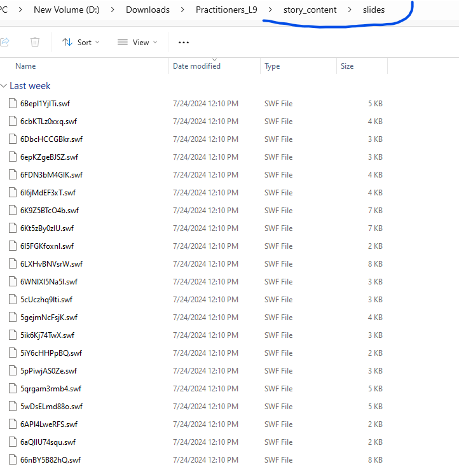The height and width of the screenshot is (476, 459).
Task: Sort by Type column header
Action: click(x=272, y=66)
